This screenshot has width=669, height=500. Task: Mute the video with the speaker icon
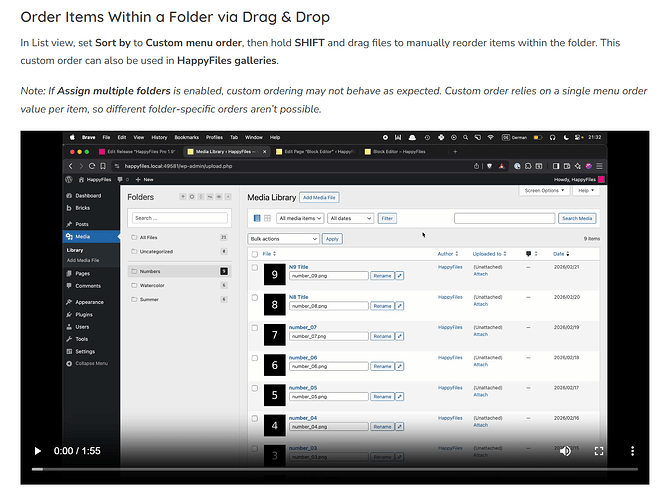(x=565, y=451)
